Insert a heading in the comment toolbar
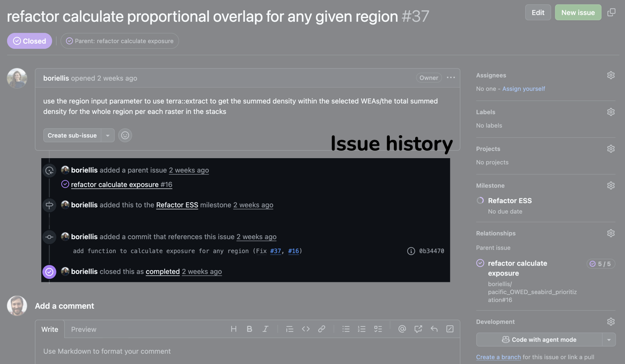 (234, 329)
